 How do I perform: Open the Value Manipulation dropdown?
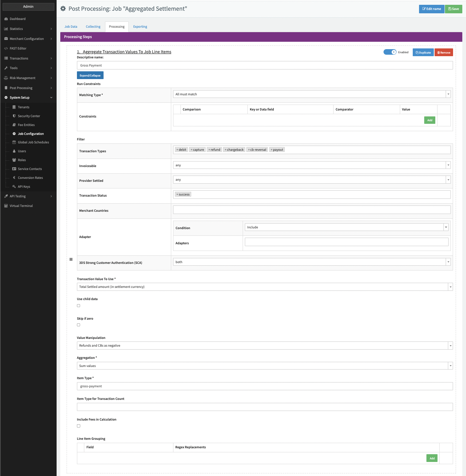click(x=264, y=346)
